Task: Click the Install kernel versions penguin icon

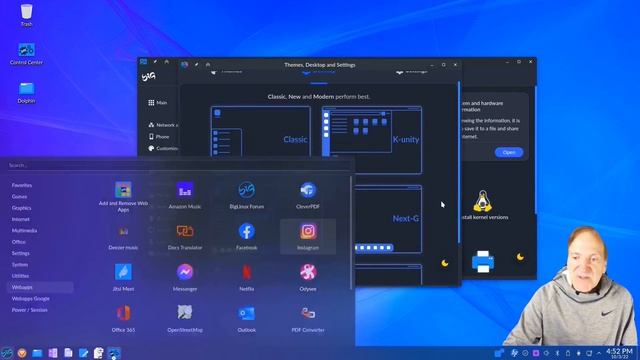Action: [x=482, y=201]
